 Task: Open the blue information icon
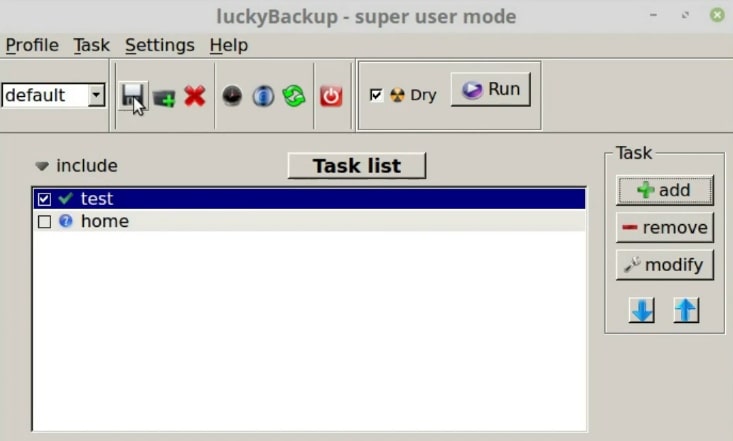tap(263, 96)
